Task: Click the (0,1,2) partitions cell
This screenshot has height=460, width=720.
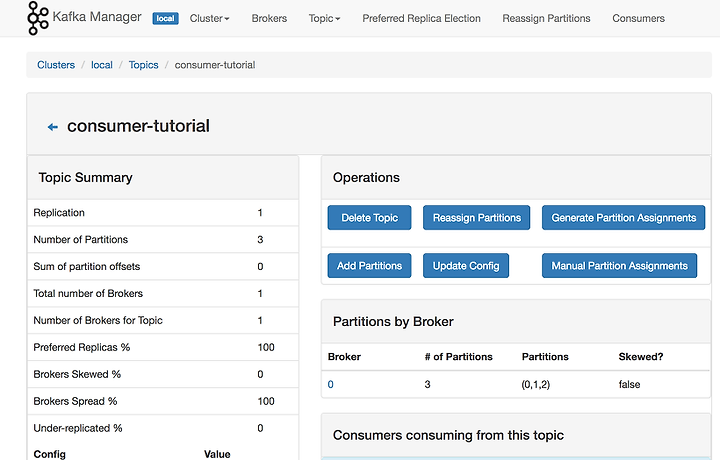Action: 535,385
